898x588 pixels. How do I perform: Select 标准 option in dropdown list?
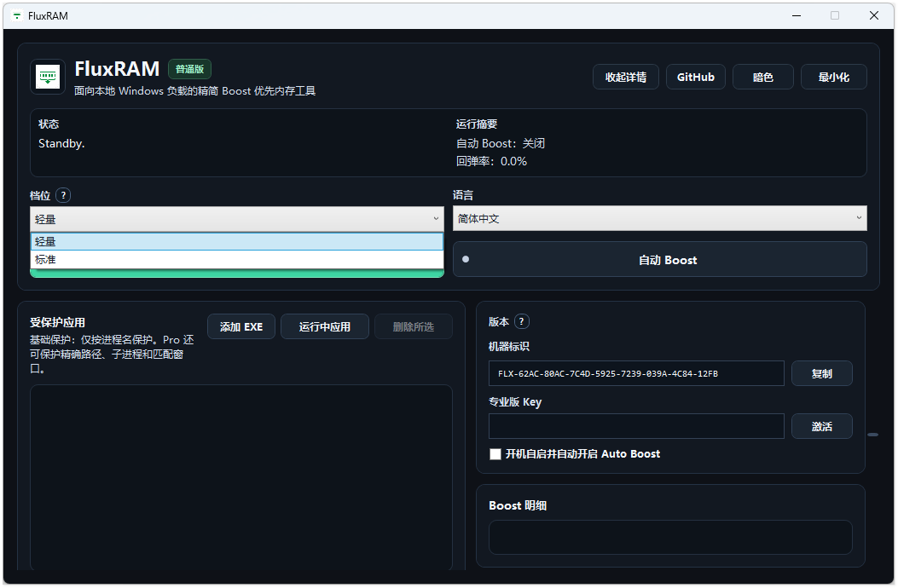(237, 259)
